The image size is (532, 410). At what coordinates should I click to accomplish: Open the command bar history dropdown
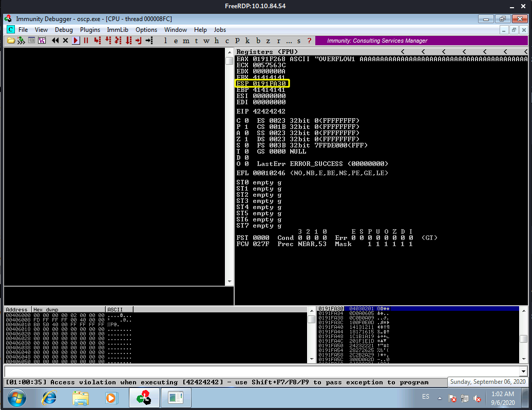tap(523, 371)
